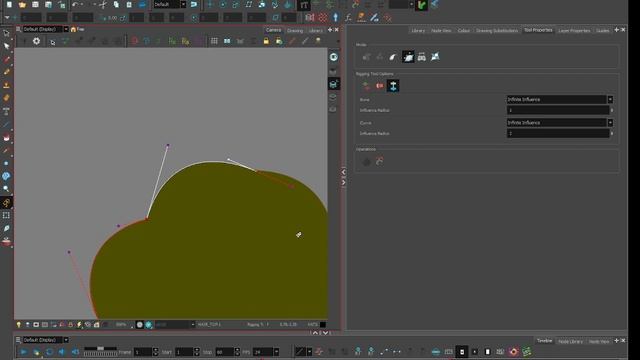The height and width of the screenshot is (360, 640).
Task: Select the Paint bucket tool in left tools bar
Action: pos(7,137)
